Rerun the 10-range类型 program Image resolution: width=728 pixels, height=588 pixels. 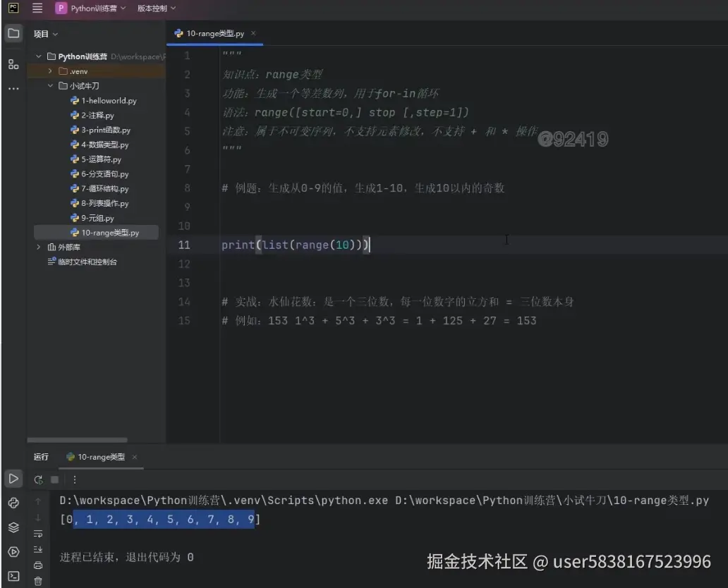click(39, 479)
